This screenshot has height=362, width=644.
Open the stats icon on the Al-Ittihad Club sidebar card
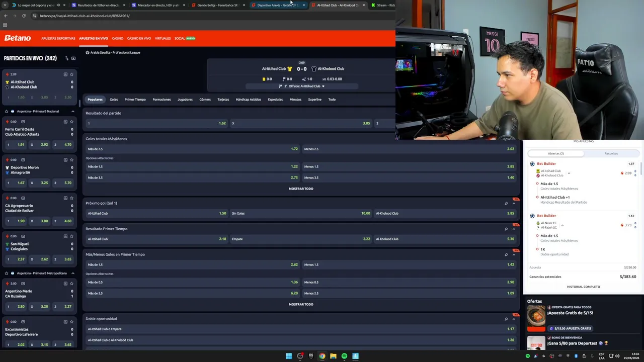65,74
